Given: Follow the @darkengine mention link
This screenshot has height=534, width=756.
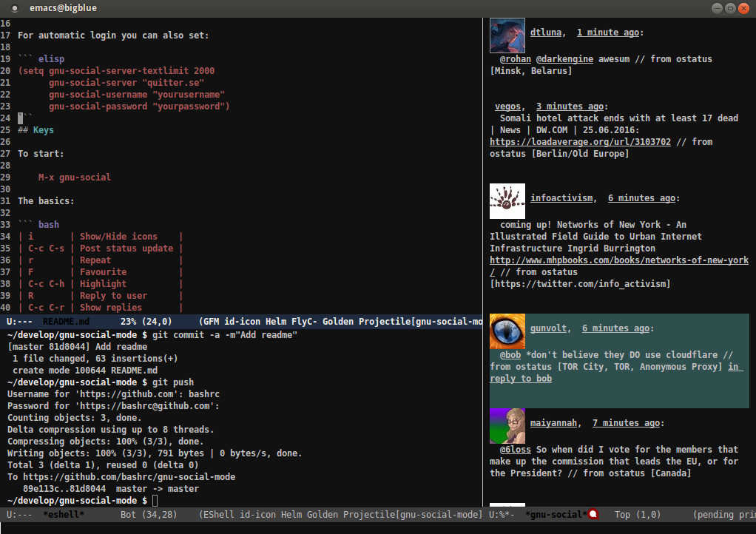Looking at the screenshot, I should pos(564,58).
